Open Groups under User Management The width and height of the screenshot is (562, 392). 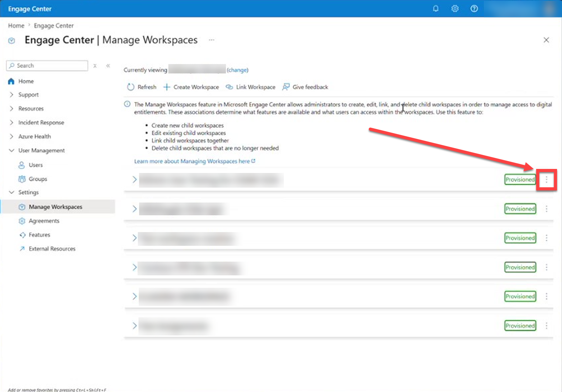pos(38,179)
